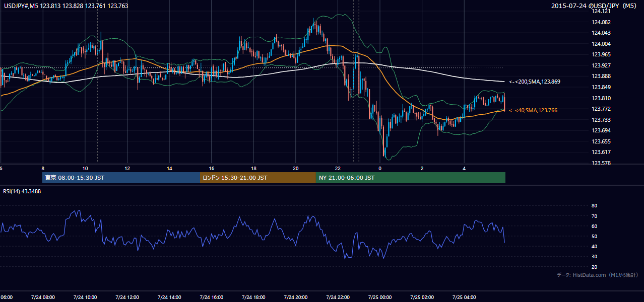
Task: Click the 7/24 16:00 time axis label
Action: click(x=212, y=297)
